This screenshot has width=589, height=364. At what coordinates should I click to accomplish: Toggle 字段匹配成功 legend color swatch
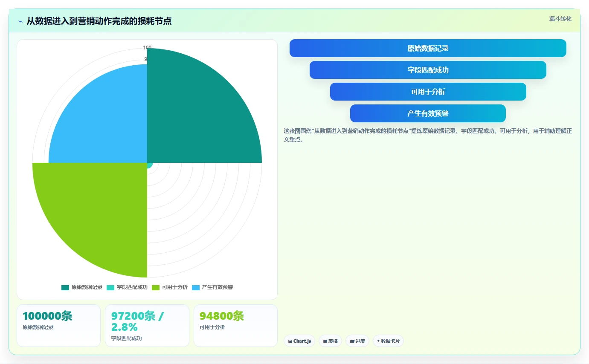110,287
